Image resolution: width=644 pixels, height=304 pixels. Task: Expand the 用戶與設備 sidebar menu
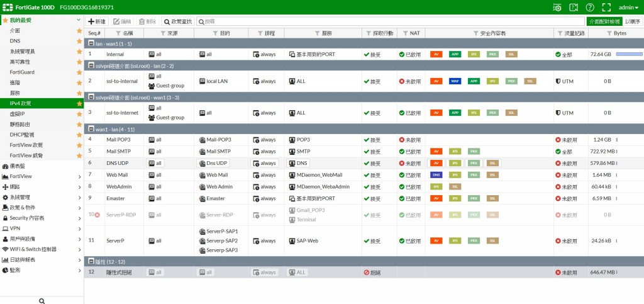pos(42,239)
